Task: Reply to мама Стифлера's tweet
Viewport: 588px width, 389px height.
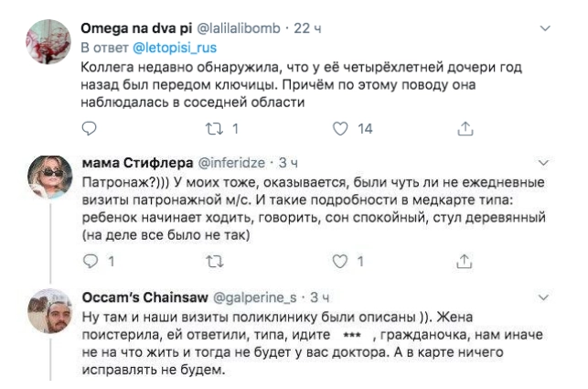Action: [88, 263]
